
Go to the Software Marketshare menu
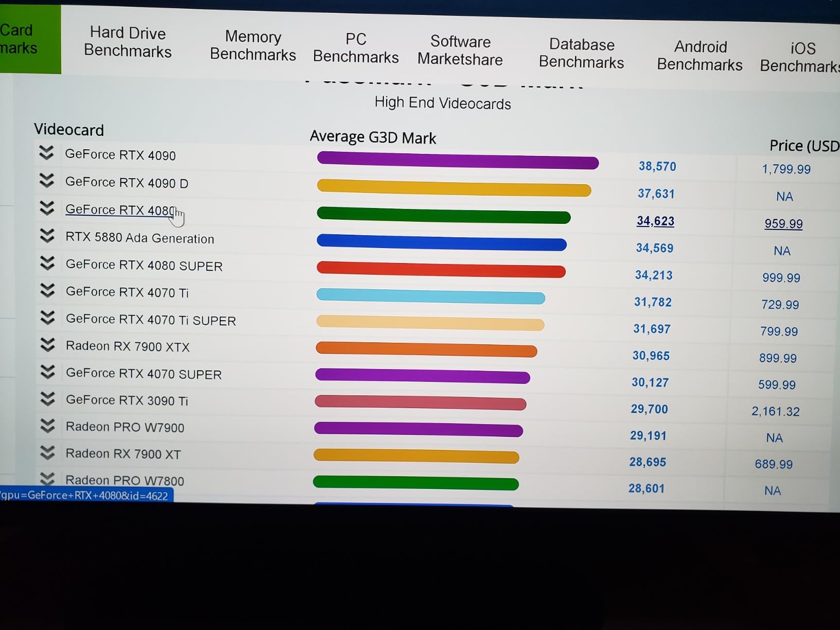(x=460, y=50)
